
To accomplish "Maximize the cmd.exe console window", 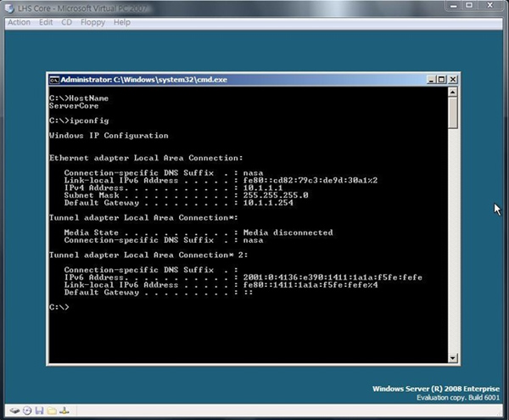I will click(439, 80).
